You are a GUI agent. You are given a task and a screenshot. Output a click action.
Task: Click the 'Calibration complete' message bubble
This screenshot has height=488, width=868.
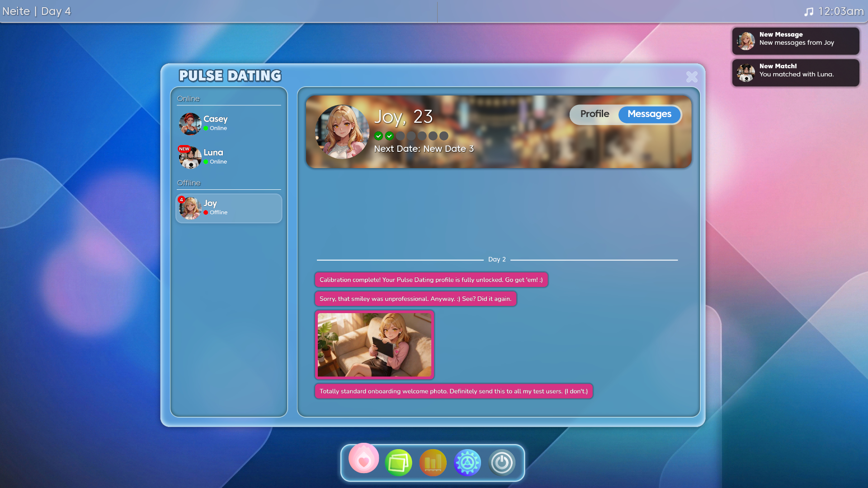[x=431, y=280]
